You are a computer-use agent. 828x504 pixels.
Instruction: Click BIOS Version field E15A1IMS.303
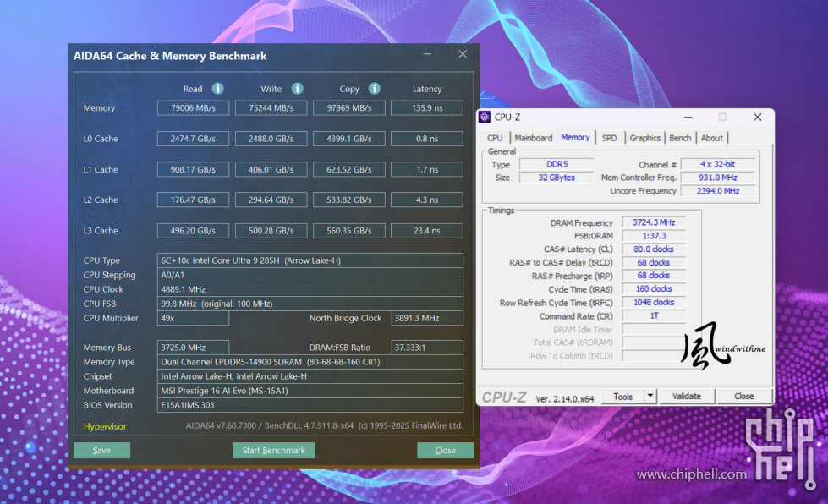[x=310, y=405]
